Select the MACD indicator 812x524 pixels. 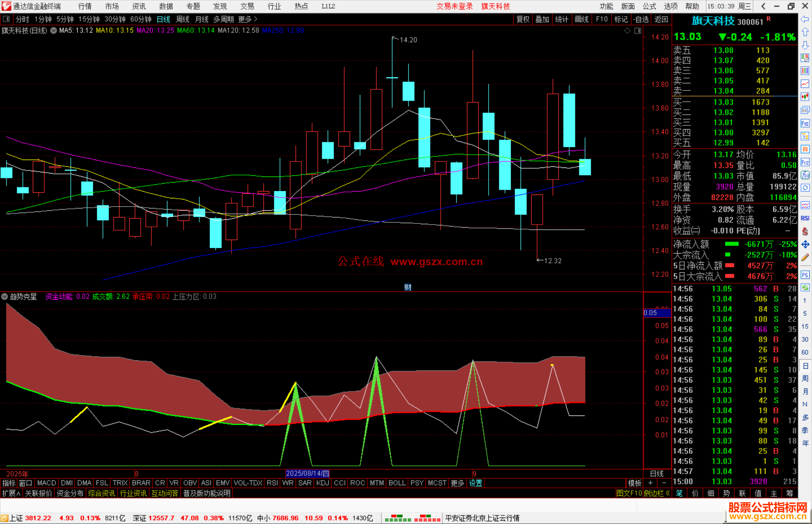click(x=47, y=483)
